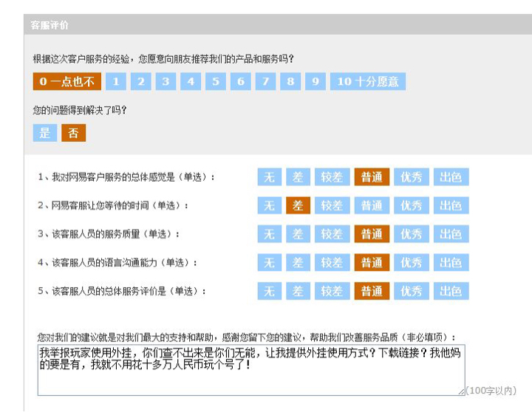Choose 差 for question 2 waiting time
This screenshot has width=532, height=412.
[x=298, y=205]
